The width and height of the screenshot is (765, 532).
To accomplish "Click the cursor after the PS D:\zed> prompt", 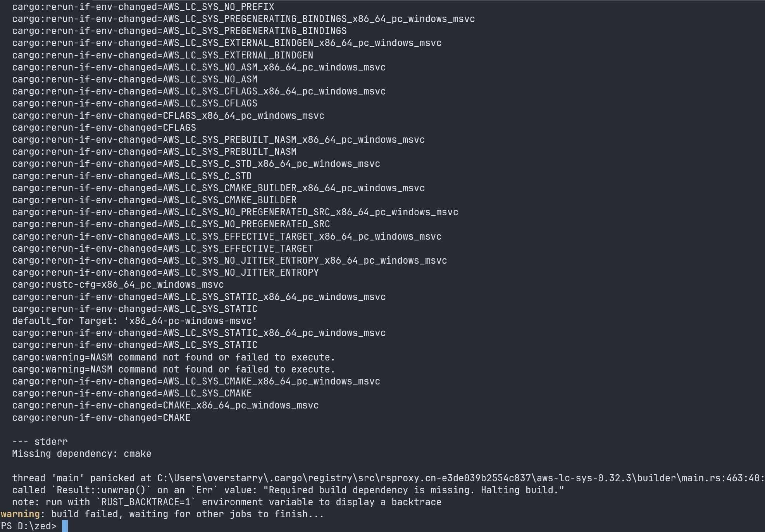I will [65, 526].
